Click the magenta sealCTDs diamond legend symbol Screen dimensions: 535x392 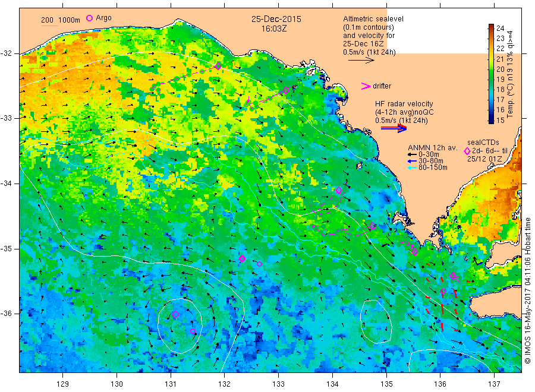coord(467,151)
